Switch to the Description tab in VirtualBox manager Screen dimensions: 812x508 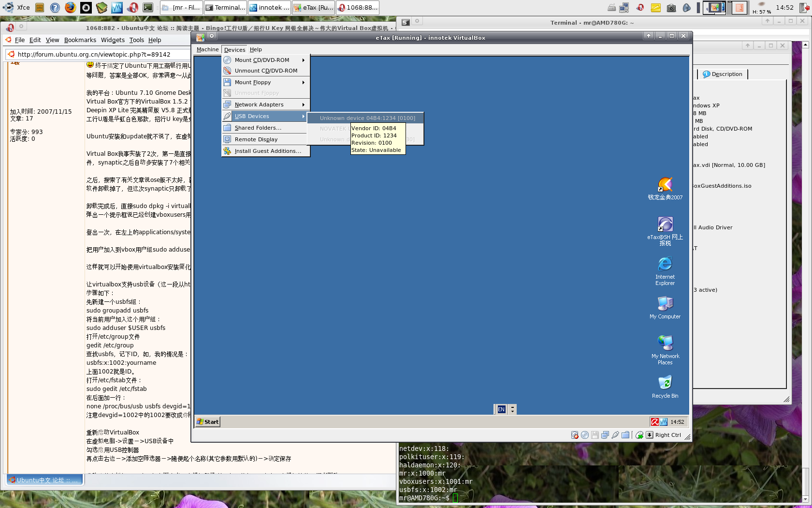click(723, 74)
